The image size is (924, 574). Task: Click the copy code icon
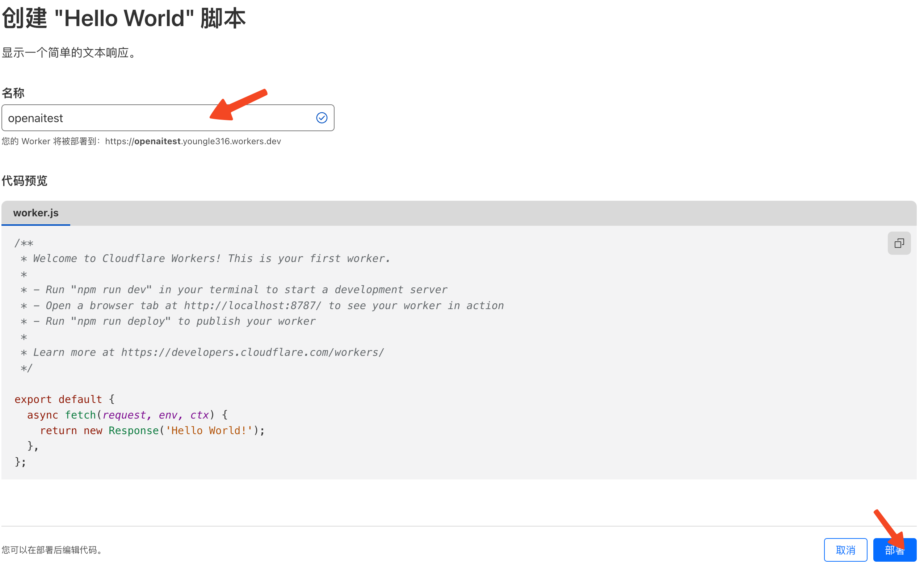[x=899, y=243]
